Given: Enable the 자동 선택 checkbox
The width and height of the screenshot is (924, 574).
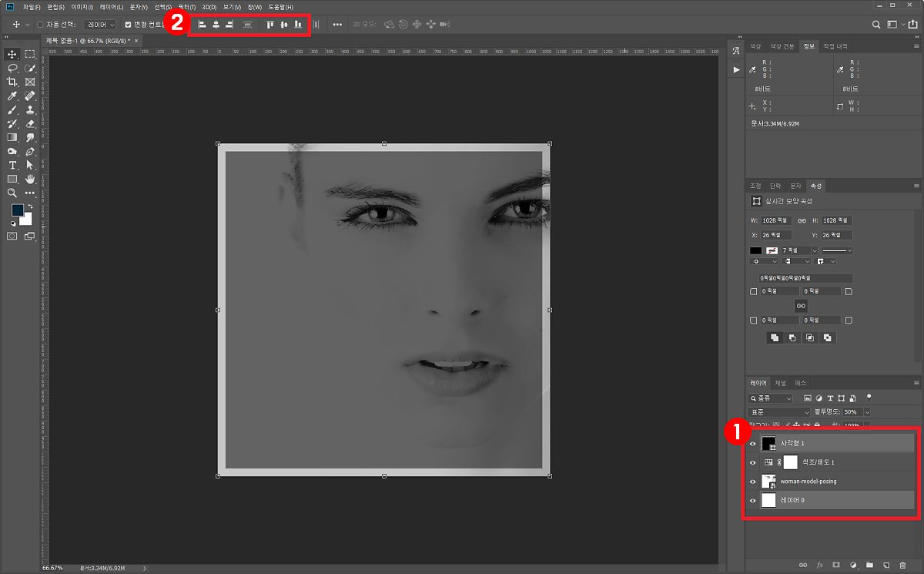Looking at the screenshot, I should (40, 25).
